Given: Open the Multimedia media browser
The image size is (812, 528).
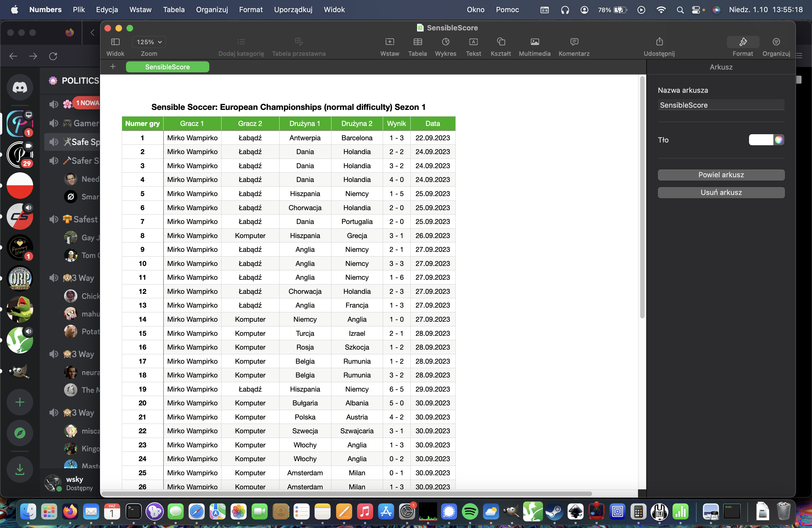Looking at the screenshot, I should (x=534, y=42).
